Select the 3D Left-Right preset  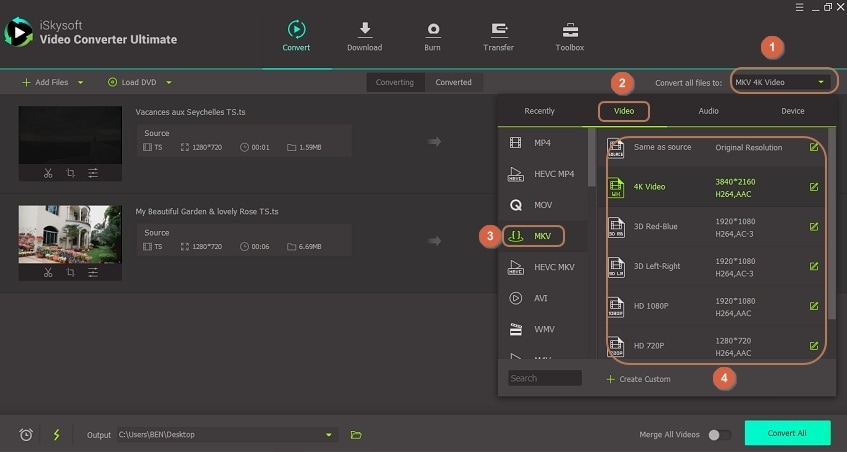712,266
